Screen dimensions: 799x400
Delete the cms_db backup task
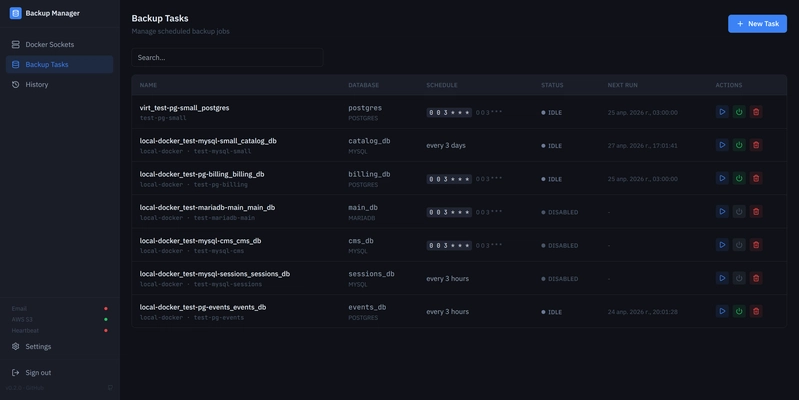[756, 245]
